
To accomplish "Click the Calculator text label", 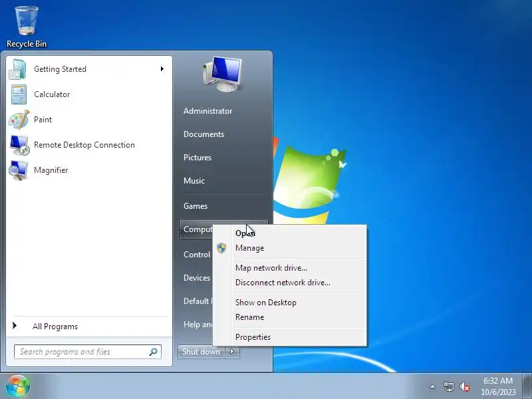I will [x=52, y=94].
